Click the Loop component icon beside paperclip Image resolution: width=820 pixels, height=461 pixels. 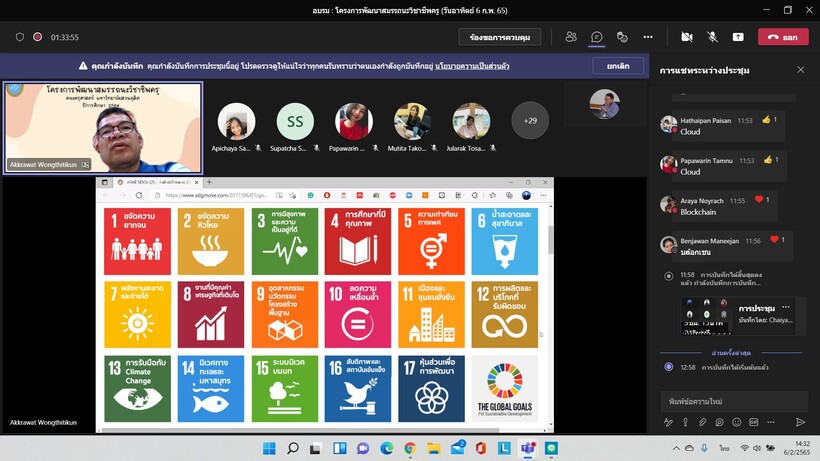pos(720,422)
